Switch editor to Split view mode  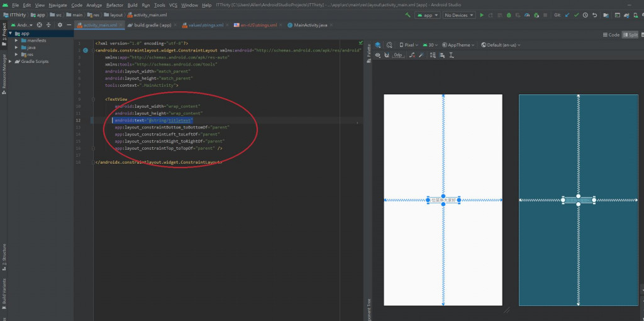[631, 35]
